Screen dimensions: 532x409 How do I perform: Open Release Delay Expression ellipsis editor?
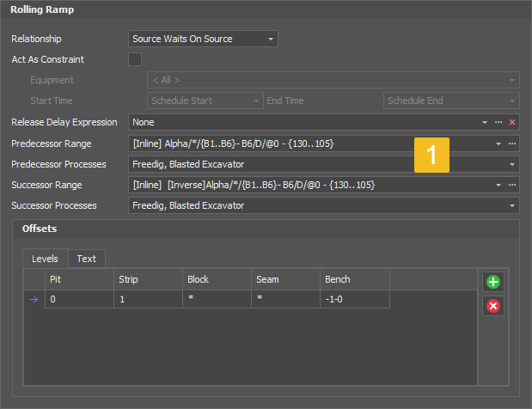498,122
